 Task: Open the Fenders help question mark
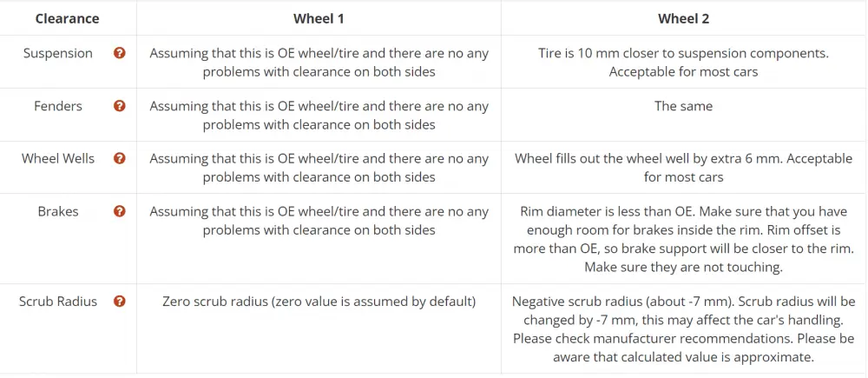pyautogui.click(x=120, y=106)
